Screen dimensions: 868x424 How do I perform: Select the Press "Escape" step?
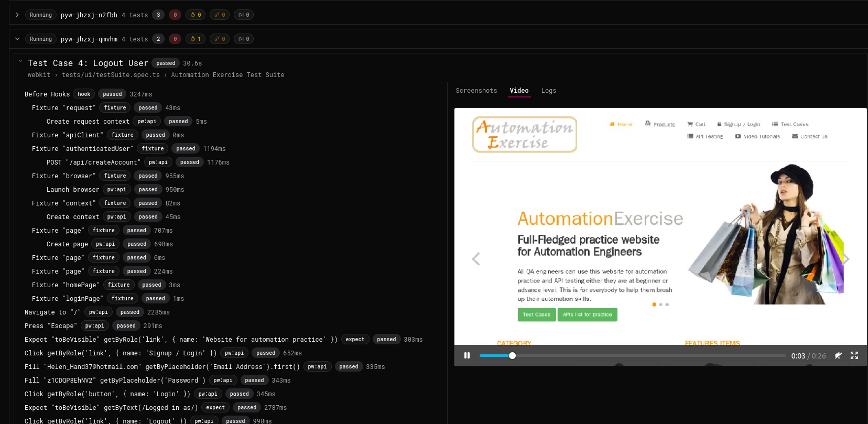point(93,326)
